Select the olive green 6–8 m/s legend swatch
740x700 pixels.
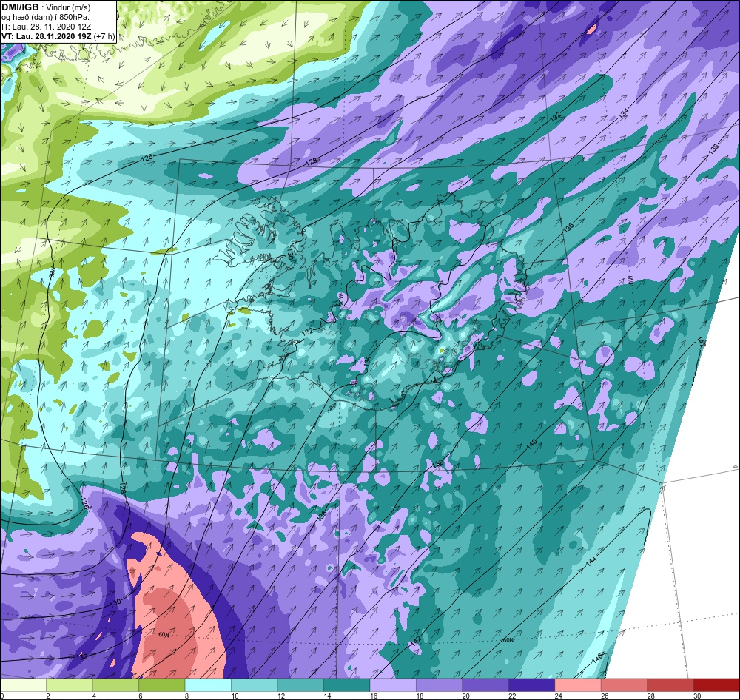click(x=162, y=685)
